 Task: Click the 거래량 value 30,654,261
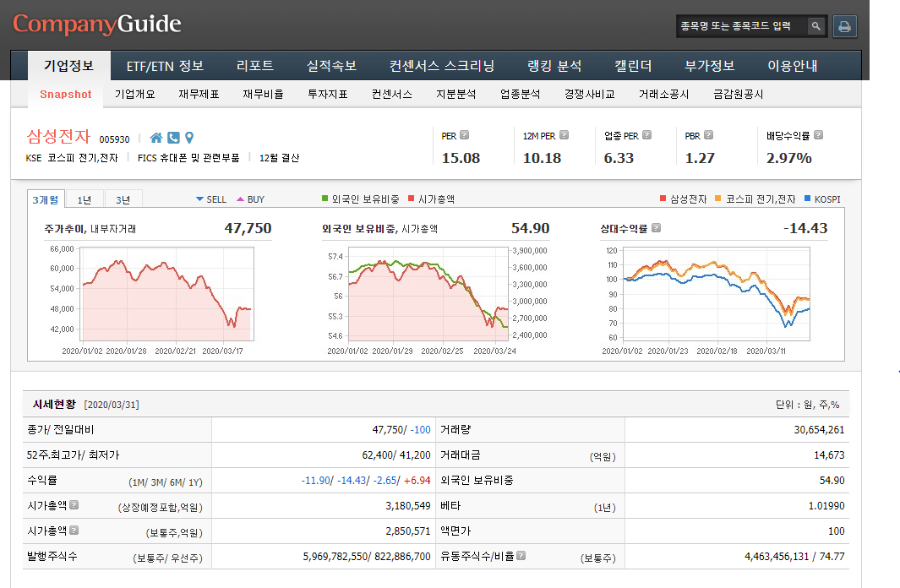819,430
